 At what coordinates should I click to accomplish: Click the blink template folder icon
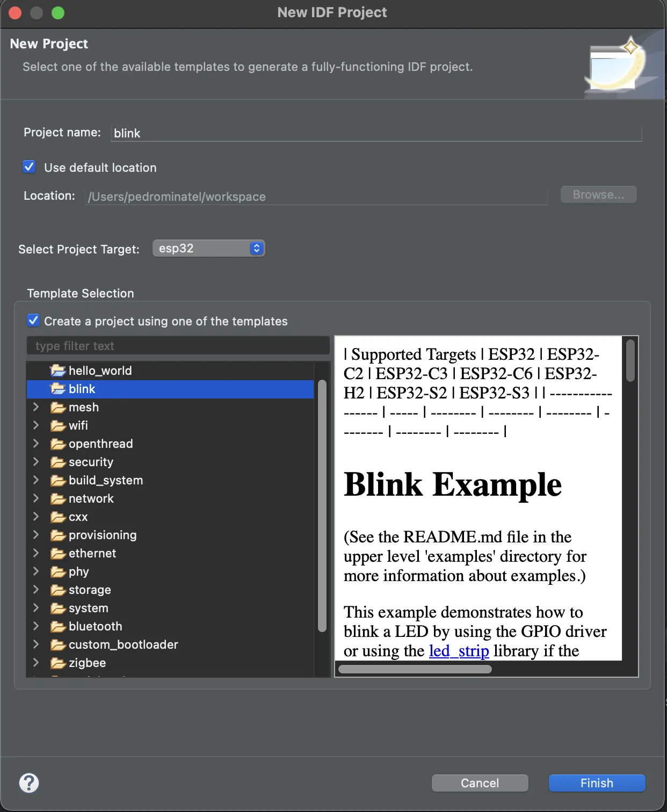tap(57, 389)
